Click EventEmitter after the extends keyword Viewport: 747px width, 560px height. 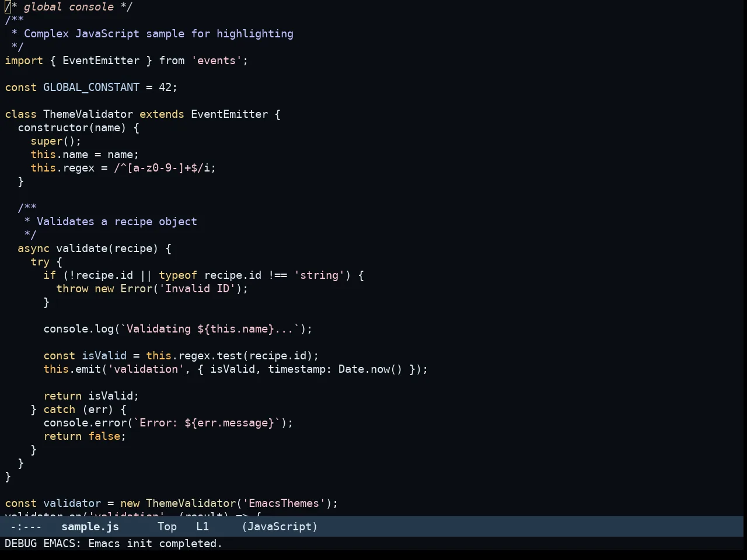click(229, 114)
